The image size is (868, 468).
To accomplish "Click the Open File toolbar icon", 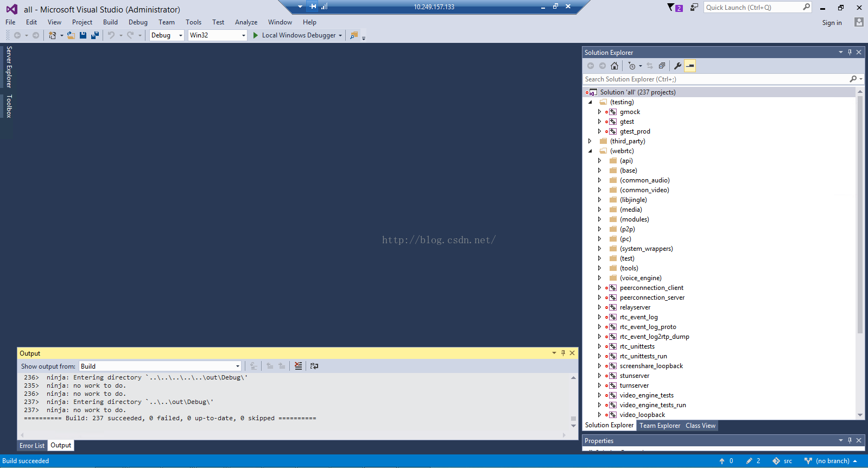I will [x=71, y=35].
